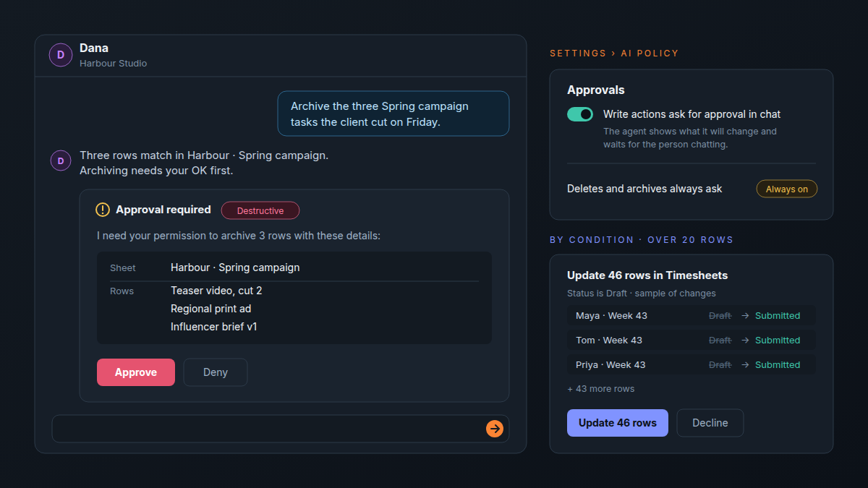Image resolution: width=868 pixels, height=488 pixels.
Task: Click Status is Draft · sample of changes
Action: click(x=642, y=294)
